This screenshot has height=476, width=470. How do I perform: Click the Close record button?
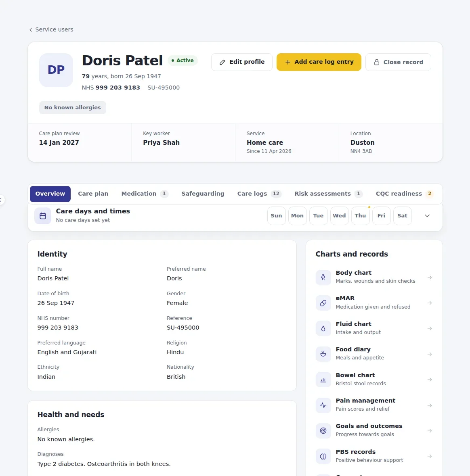(398, 62)
